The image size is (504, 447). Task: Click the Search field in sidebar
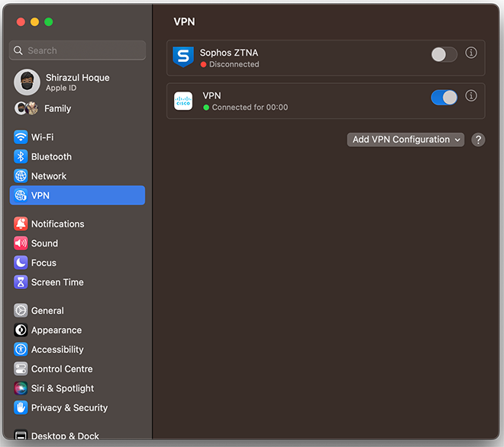tap(77, 50)
